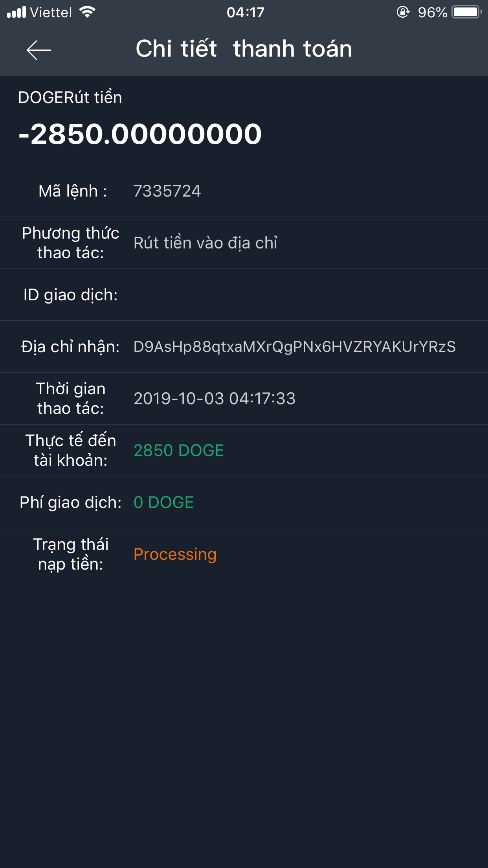This screenshot has width=488, height=868.
Task: Tap the Viettel carrier label
Action: click(x=51, y=13)
